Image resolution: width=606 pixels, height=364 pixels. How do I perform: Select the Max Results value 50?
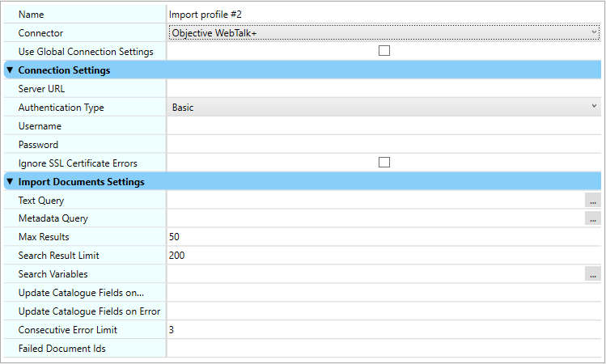pos(384,237)
